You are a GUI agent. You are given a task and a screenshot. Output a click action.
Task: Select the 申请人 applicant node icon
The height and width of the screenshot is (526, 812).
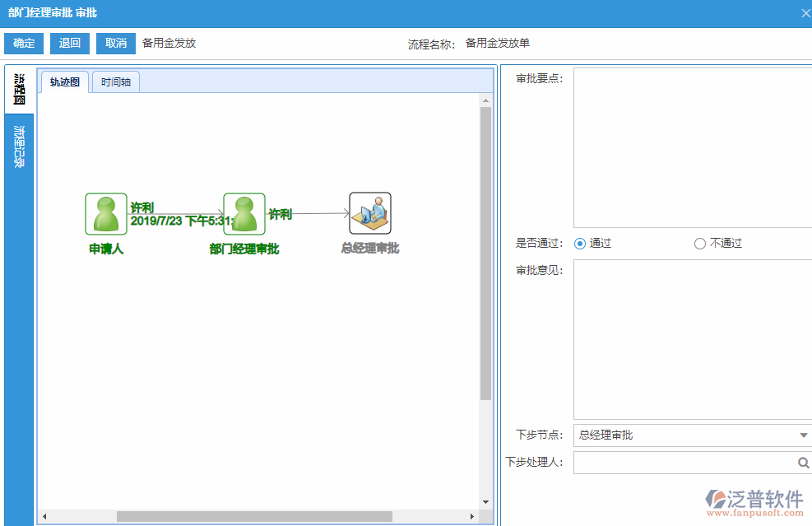coord(105,212)
